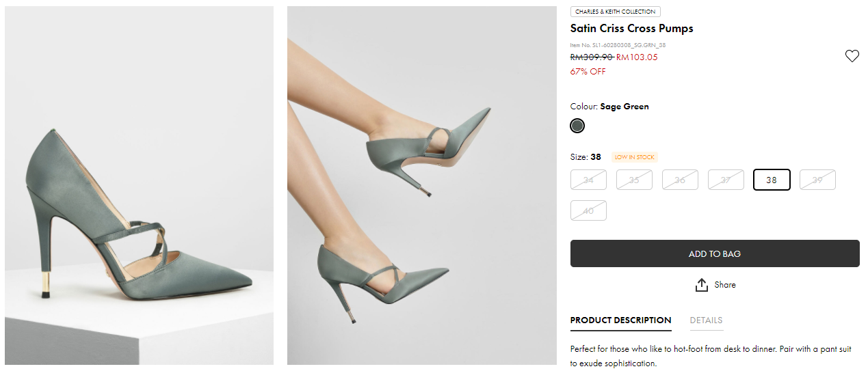Click the Charles & Keith Collection badge
Image resolution: width=868 pixels, height=371 pixels.
click(x=615, y=12)
